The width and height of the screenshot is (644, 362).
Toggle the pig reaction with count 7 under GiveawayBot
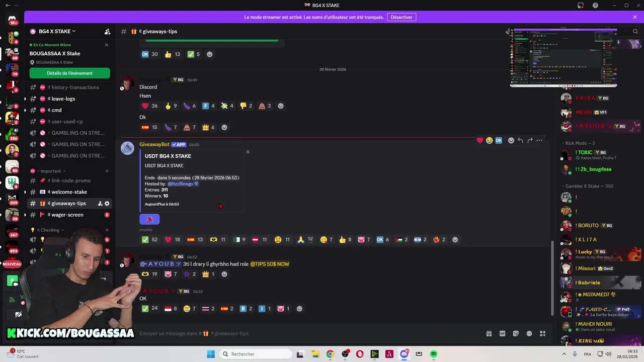tap(364, 240)
